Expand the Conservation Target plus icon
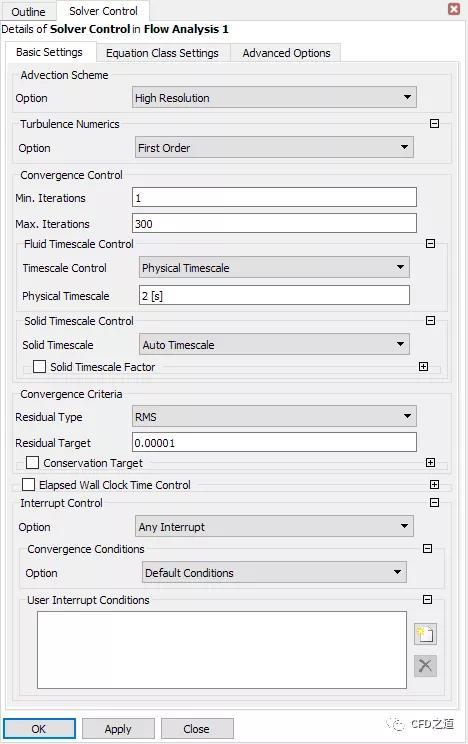Image resolution: width=468 pixels, height=744 pixels. 431,462
